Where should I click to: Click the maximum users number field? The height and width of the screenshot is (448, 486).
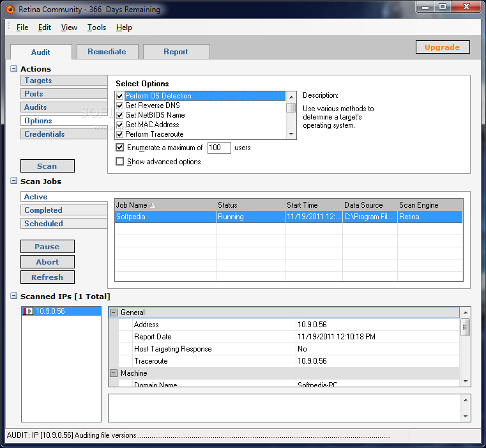[x=219, y=148]
